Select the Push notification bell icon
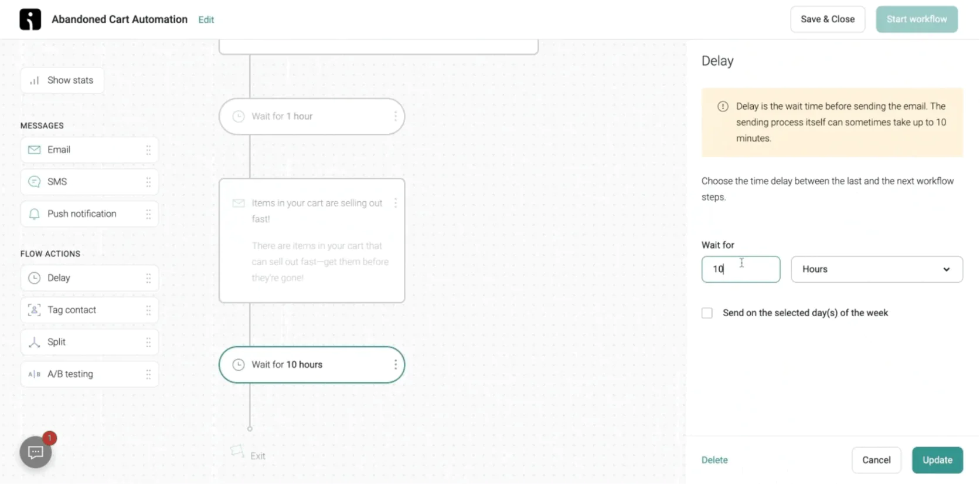 click(x=35, y=214)
